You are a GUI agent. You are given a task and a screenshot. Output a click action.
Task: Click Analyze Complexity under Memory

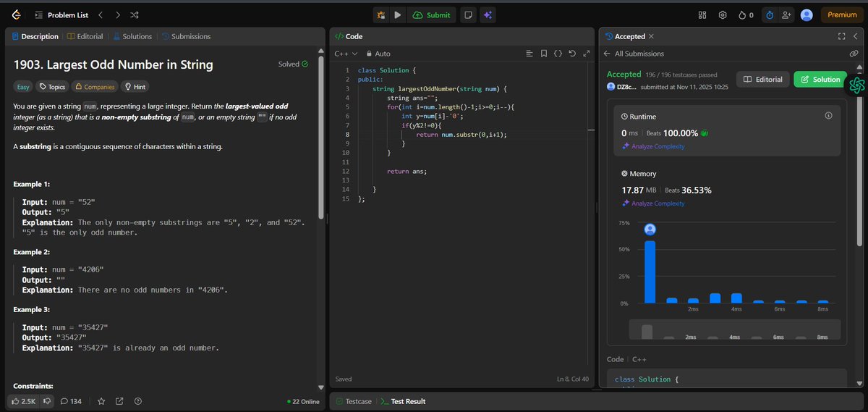coord(653,203)
